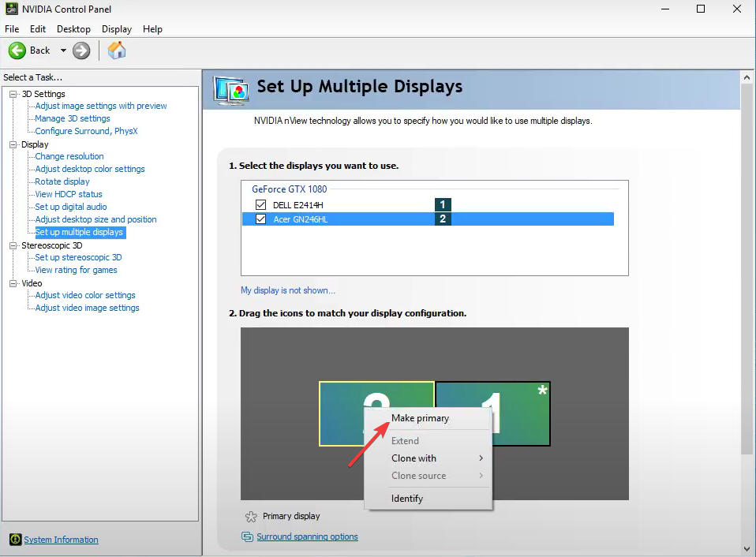This screenshot has height=557, width=756.
Task: Open Set up digital audio task
Action: (x=71, y=206)
